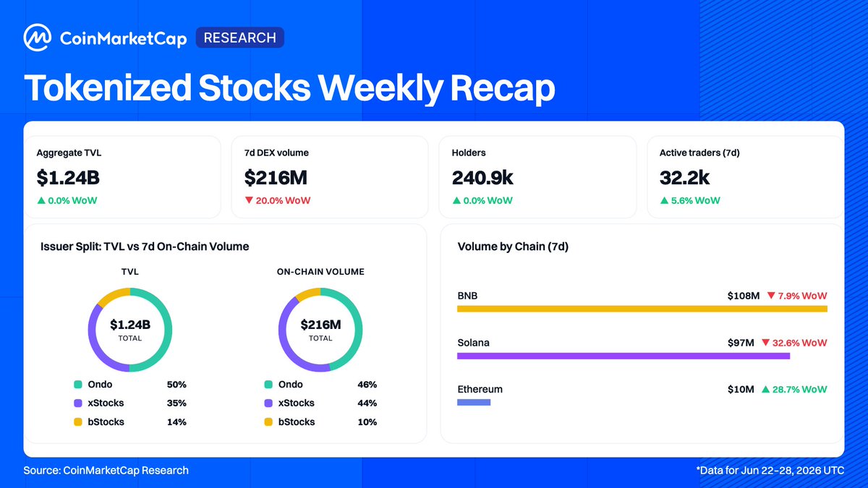Click the green up arrow beside 28.7% WoW

(765, 389)
